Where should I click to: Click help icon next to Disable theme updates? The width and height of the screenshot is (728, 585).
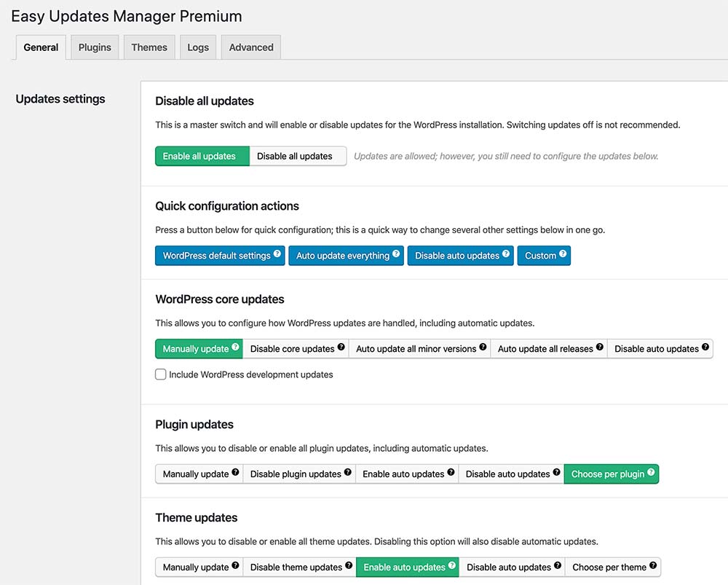pos(349,566)
